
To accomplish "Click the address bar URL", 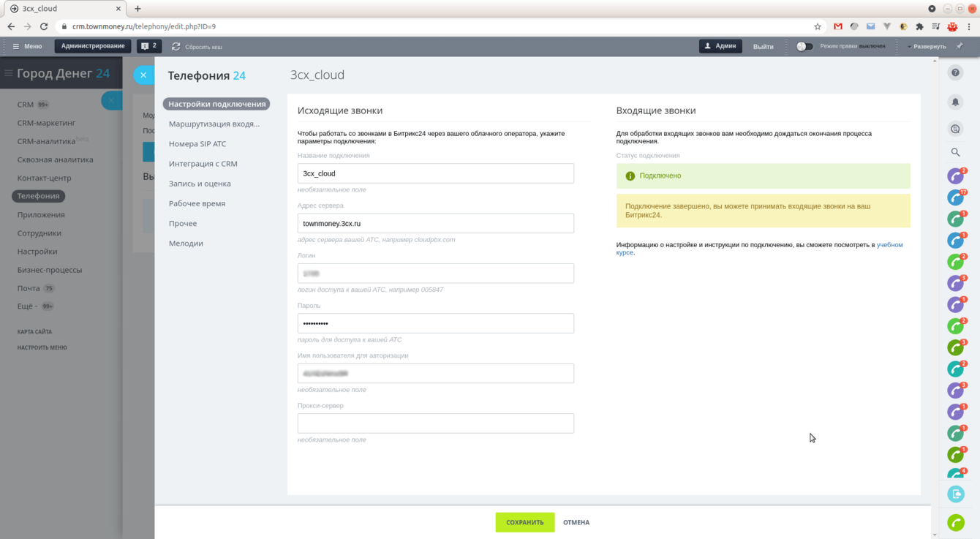I will click(x=144, y=26).
